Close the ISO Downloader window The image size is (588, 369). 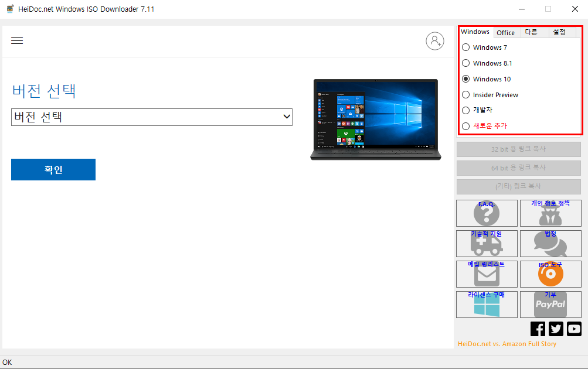coord(575,9)
